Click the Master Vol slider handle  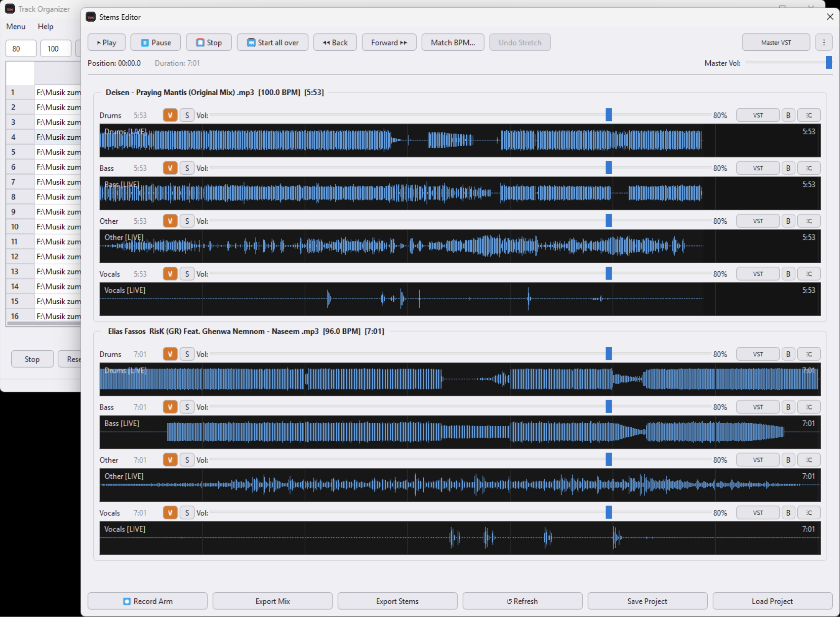[x=829, y=62]
